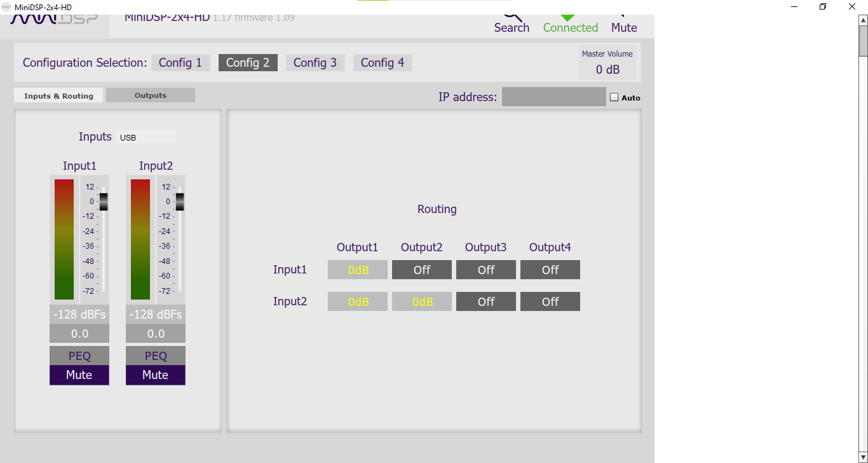Switch to Inputs & Routing tab
868x463 pixels.
point(58,95)
